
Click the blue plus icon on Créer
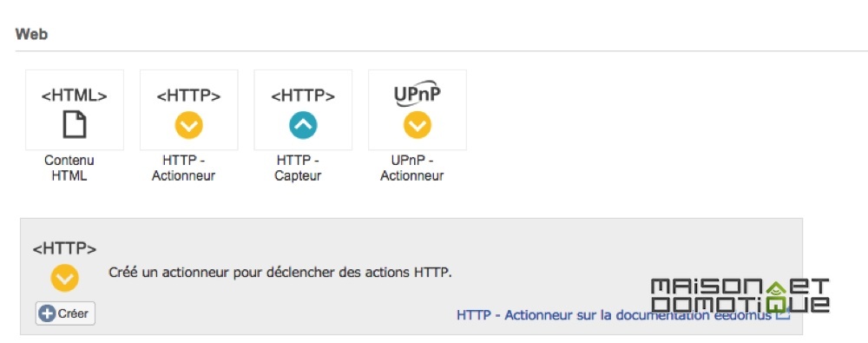pos(48,313)
